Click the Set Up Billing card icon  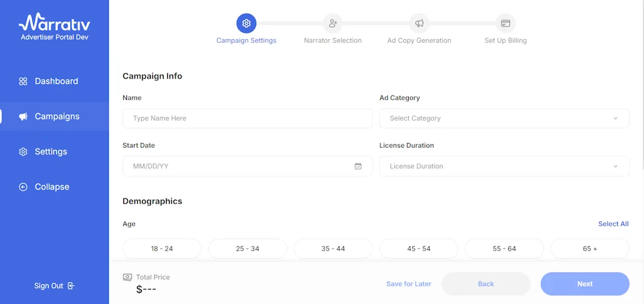click(x=505, y=23)
